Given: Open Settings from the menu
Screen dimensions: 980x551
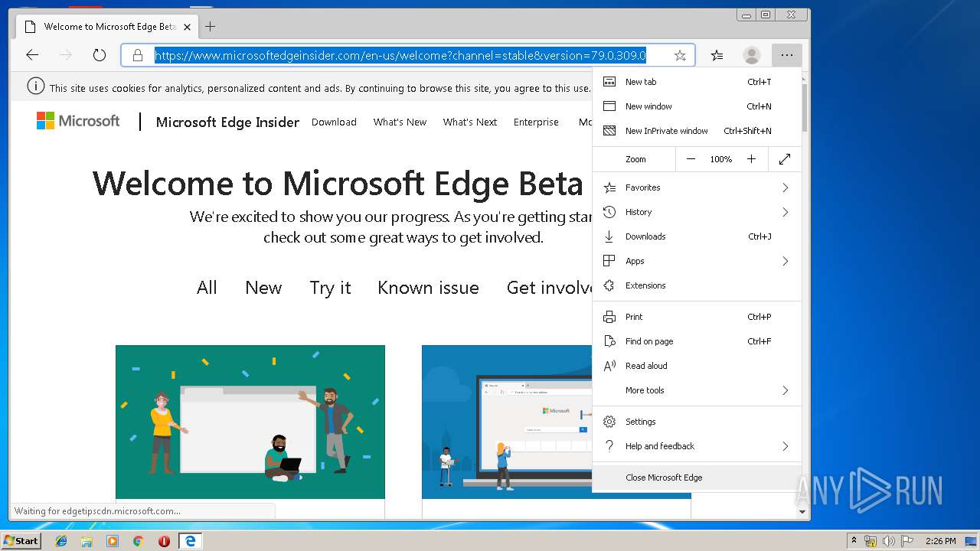Looking at the screenshot, I should (697, 422).
